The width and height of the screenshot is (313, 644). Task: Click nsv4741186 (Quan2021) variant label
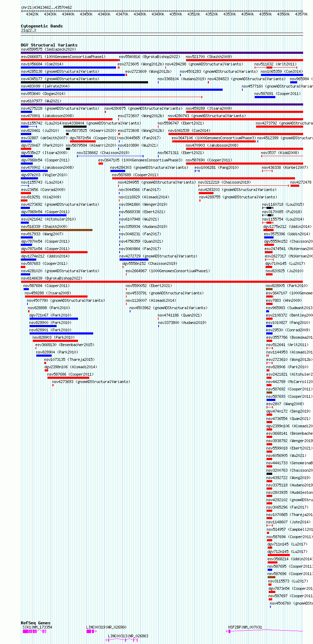pos(180,315)
